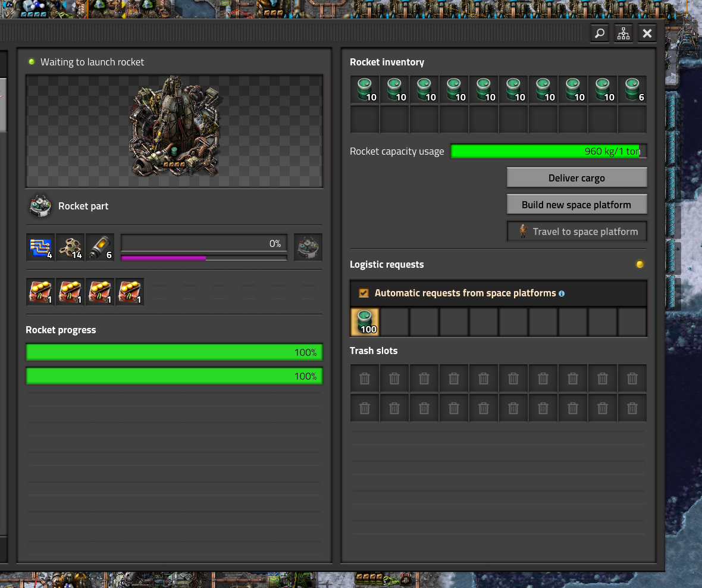The height and width of the screenshot is (588, 702).
Task: Click the Rocket capacity usage 960 kg bar
Action: 549,151
